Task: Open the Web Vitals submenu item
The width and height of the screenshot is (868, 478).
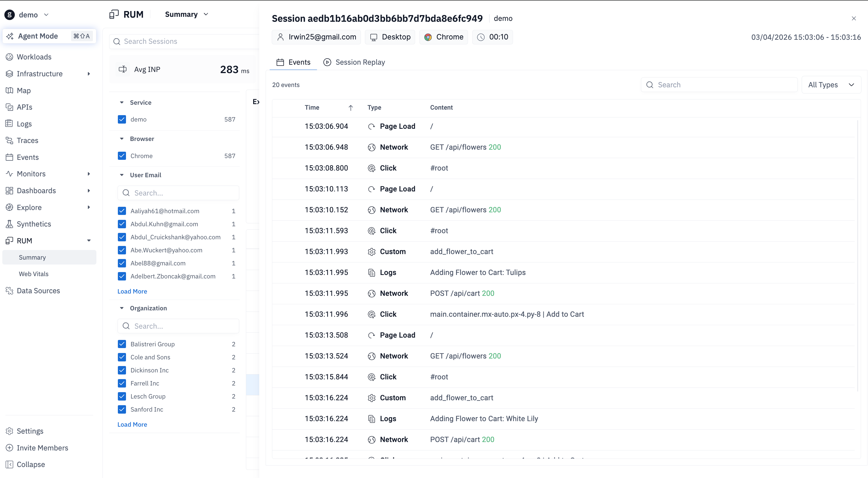Action: [34, 274]
